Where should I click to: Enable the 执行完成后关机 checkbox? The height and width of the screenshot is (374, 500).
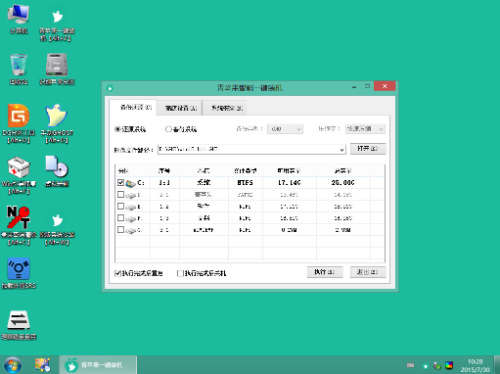(180, 273)
